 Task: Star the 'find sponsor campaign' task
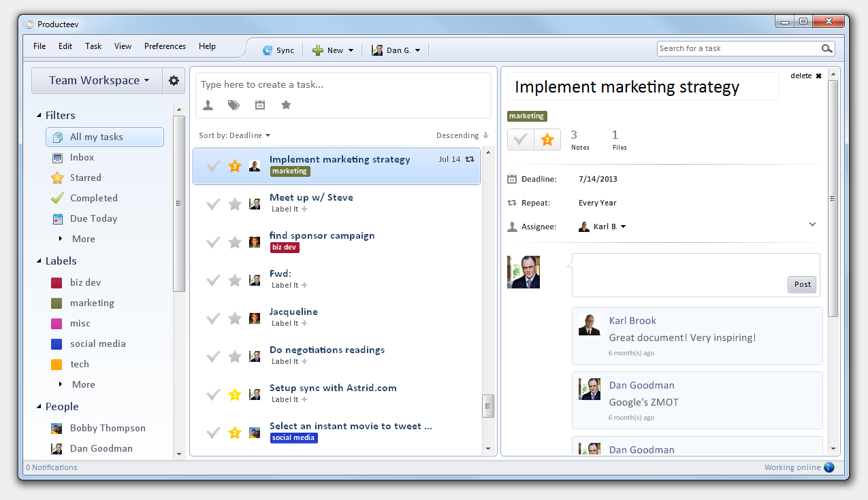tap(235, 242)
